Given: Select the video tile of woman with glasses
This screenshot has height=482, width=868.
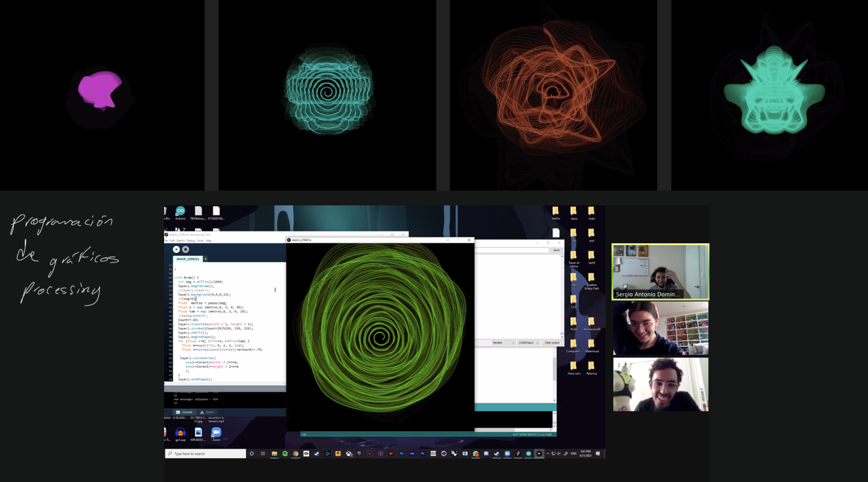Looking at the screenshot, I should [660, 328].
